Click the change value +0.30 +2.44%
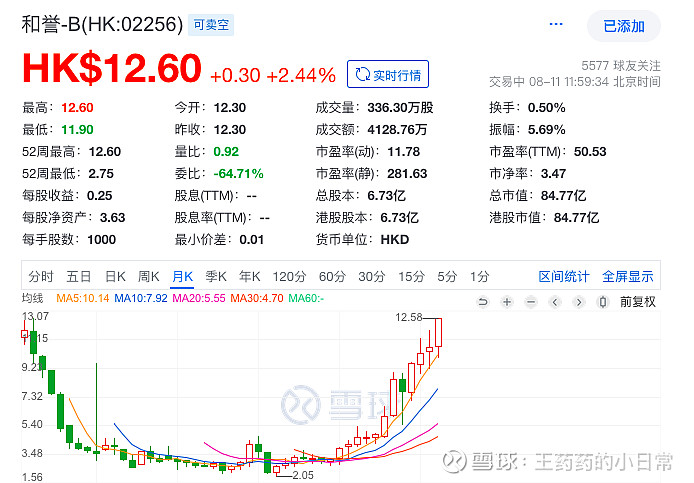The image size is (694, 483). pyautogui.click(x=273, y=75)
